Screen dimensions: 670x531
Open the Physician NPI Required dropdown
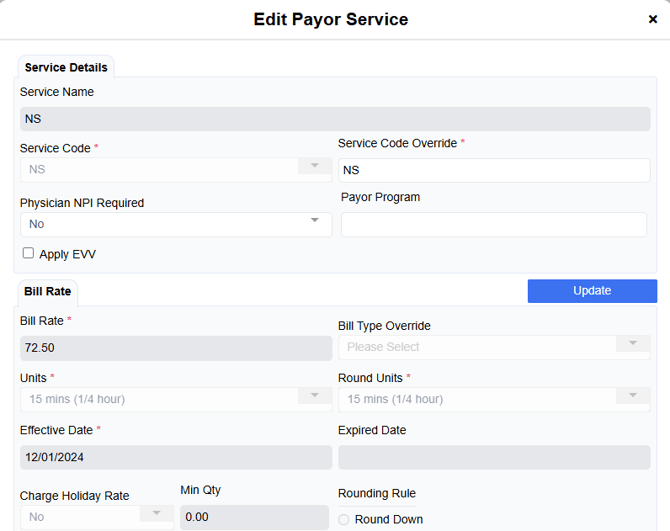click(x=175, y=224)
